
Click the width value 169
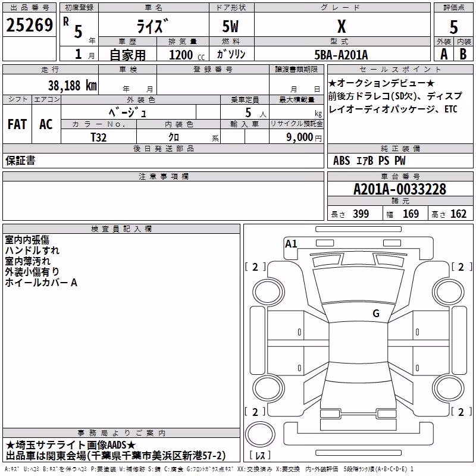[x=411, y=214]
